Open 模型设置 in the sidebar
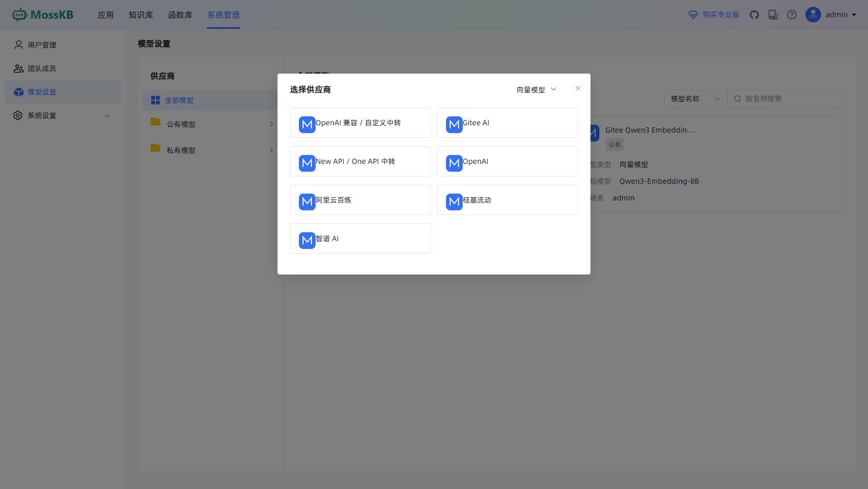Screen dimensions: 868x489 tap(63, 92)
